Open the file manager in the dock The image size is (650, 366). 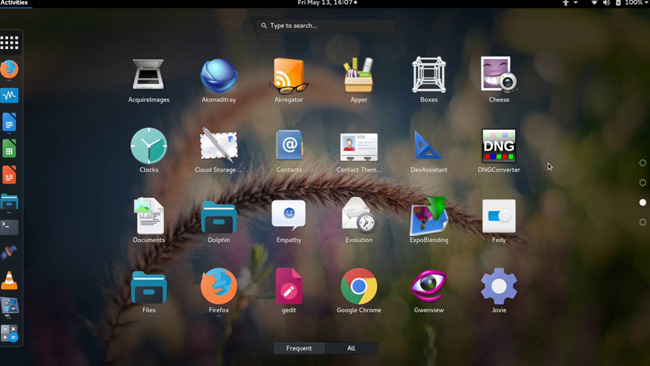(x=9, y=202)
